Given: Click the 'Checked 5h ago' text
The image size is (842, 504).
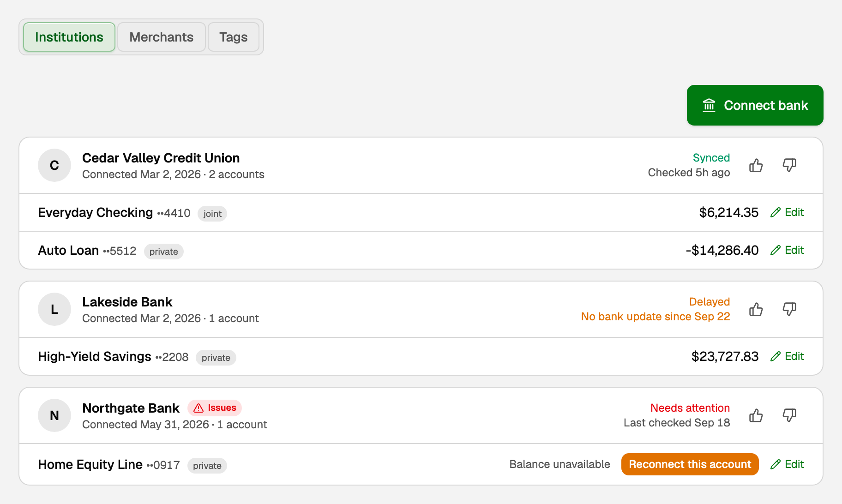Looking at the screenshot, I should pyautogui.click(x=689, y=173).
